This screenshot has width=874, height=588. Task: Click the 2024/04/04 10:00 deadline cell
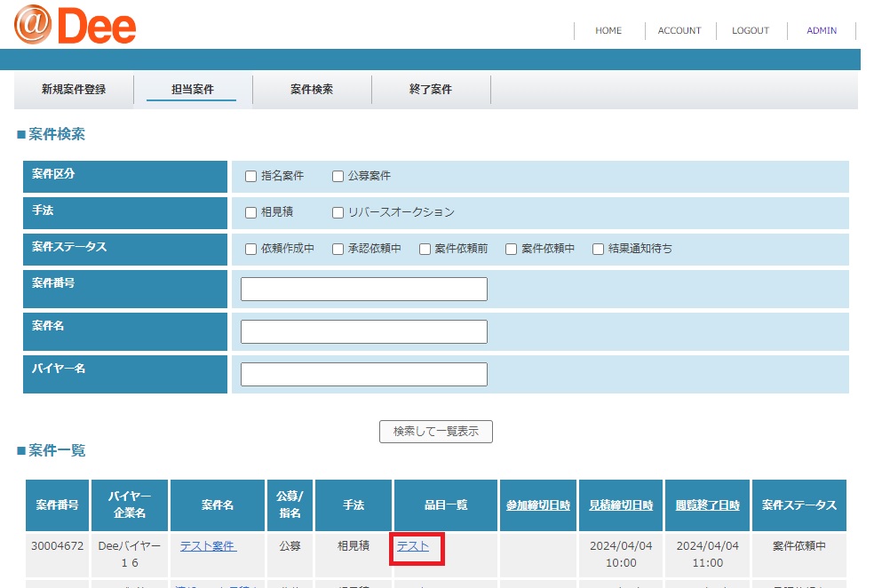(621, 554)
